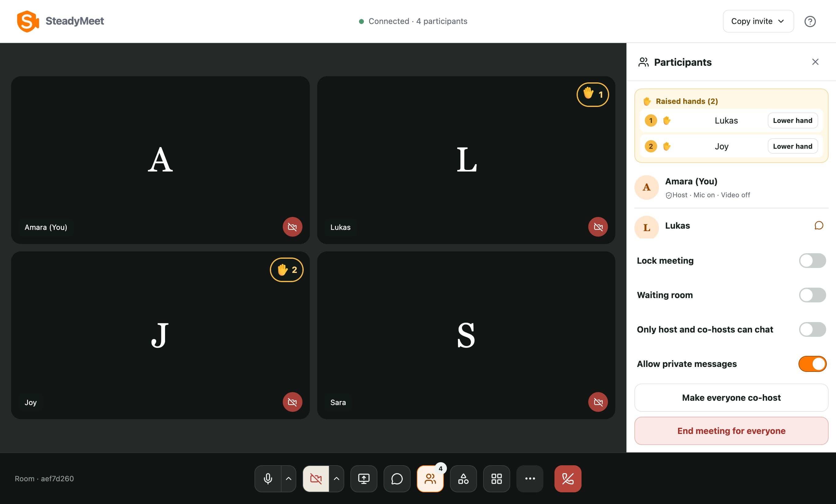The width and height of the screenshot is (836, 504).
Task: Start screen sharing
Action: click(364, 478)
